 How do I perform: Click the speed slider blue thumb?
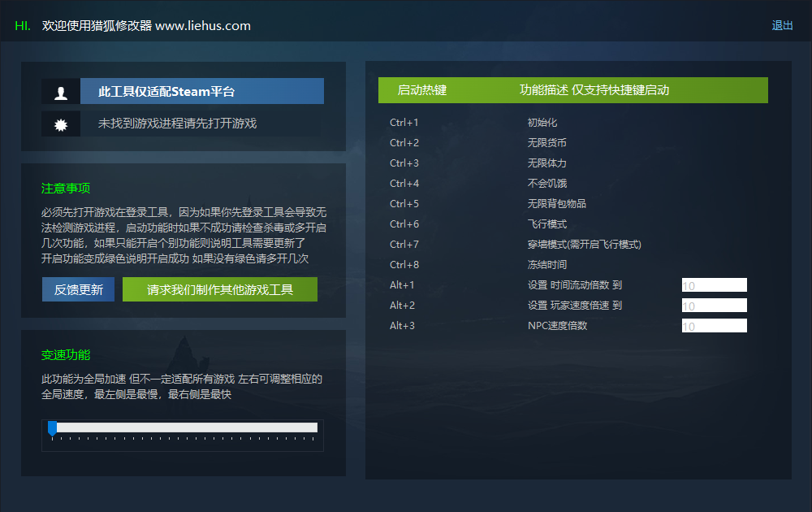click(x=52, y=428)
